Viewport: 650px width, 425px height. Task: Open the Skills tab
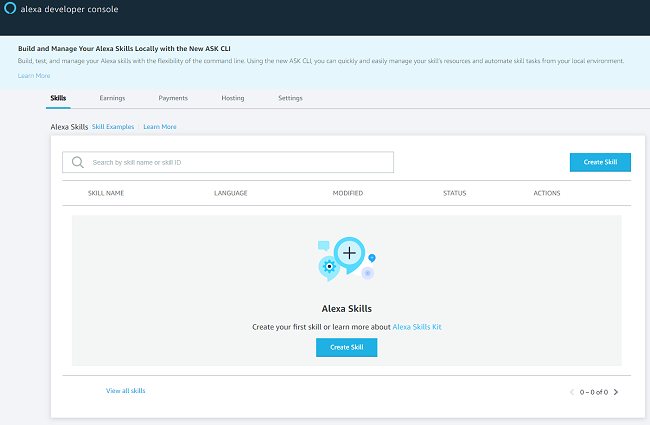58,98
